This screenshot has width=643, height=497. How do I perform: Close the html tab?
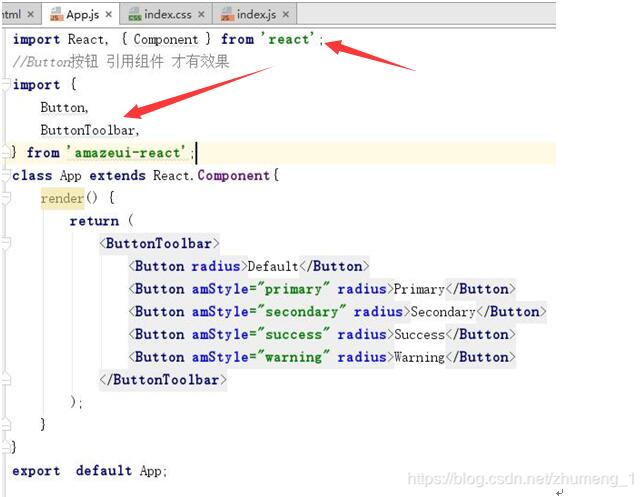point(31,15)
